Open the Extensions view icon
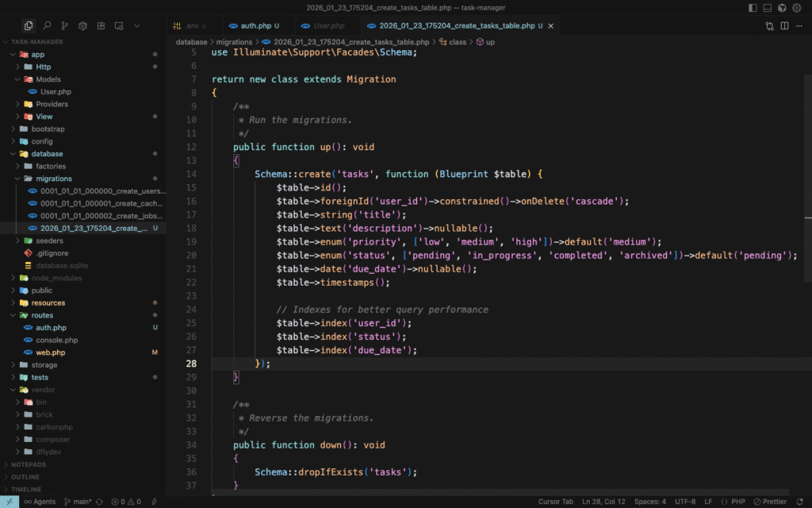Viewport: 812px width, 508px height. [101, 25]
